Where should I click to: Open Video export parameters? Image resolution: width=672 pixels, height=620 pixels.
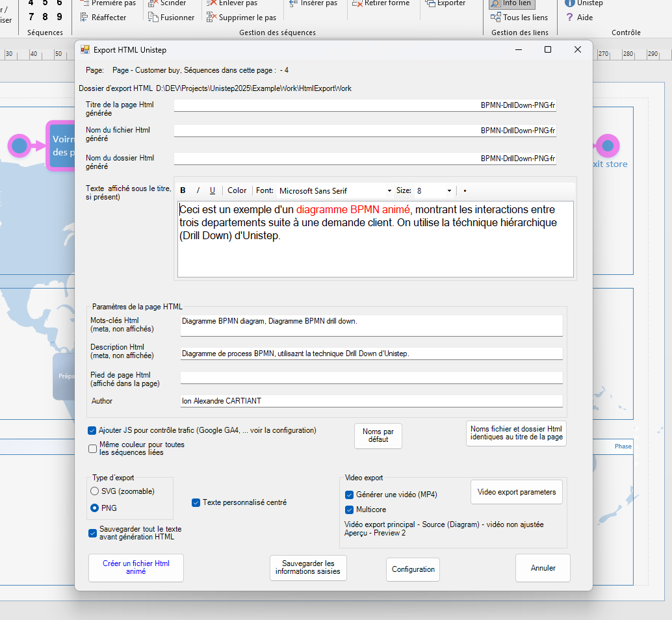[516, 492]
